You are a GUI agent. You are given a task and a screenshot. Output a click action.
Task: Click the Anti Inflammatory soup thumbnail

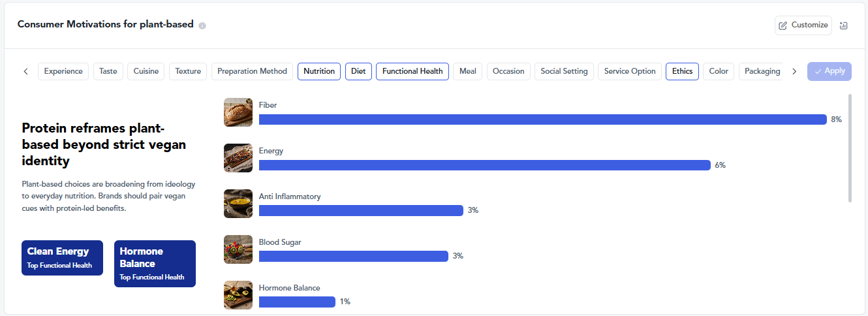(x=238, y=204)
